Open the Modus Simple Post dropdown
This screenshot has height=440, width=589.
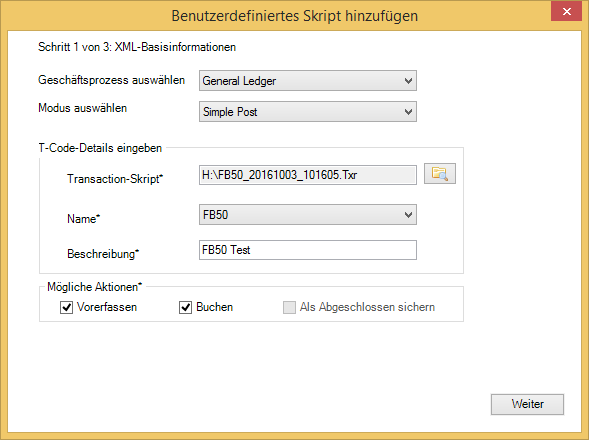(x=308, y=112)
